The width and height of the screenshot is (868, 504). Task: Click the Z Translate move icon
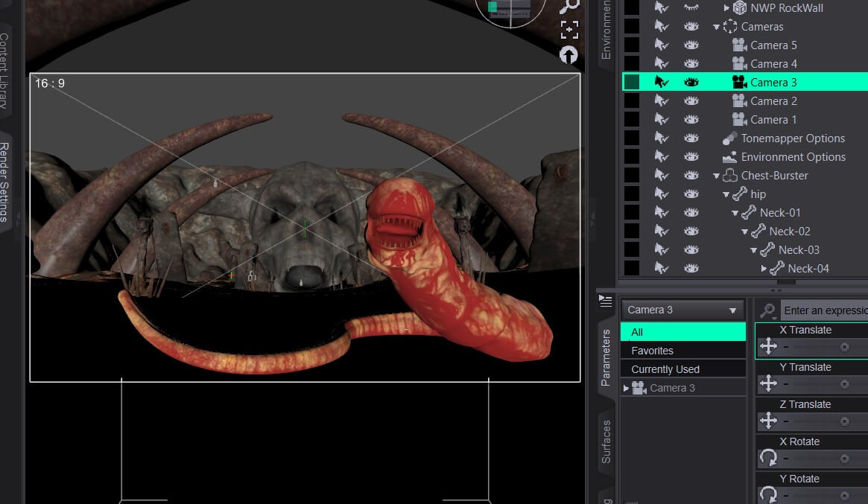click(768, 421)
